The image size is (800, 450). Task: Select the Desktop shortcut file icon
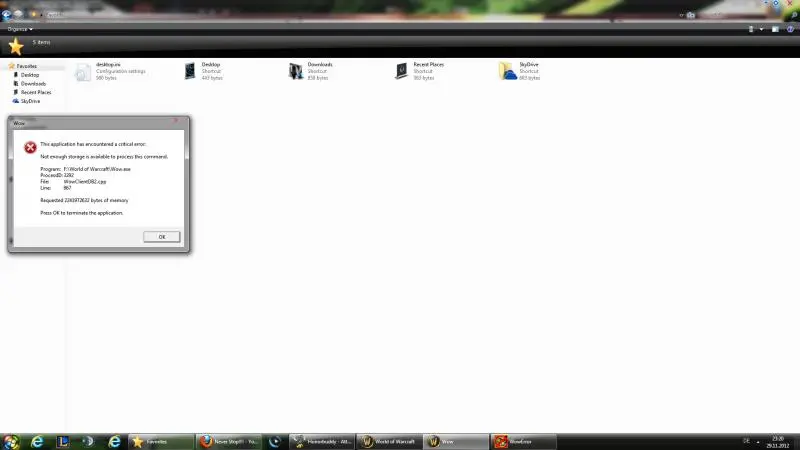click(x=190, y=71)
